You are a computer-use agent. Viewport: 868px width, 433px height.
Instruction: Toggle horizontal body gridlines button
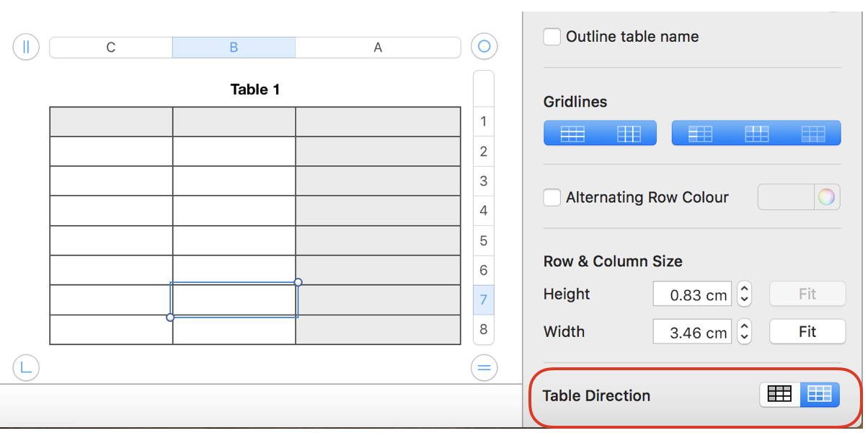(x=572, y=134)
